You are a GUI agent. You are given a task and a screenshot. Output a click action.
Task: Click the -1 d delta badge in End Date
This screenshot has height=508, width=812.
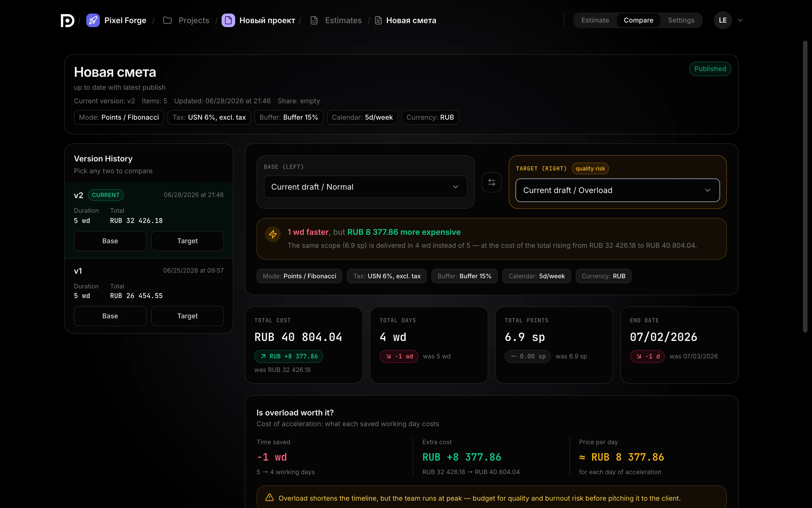coord(647,356)
